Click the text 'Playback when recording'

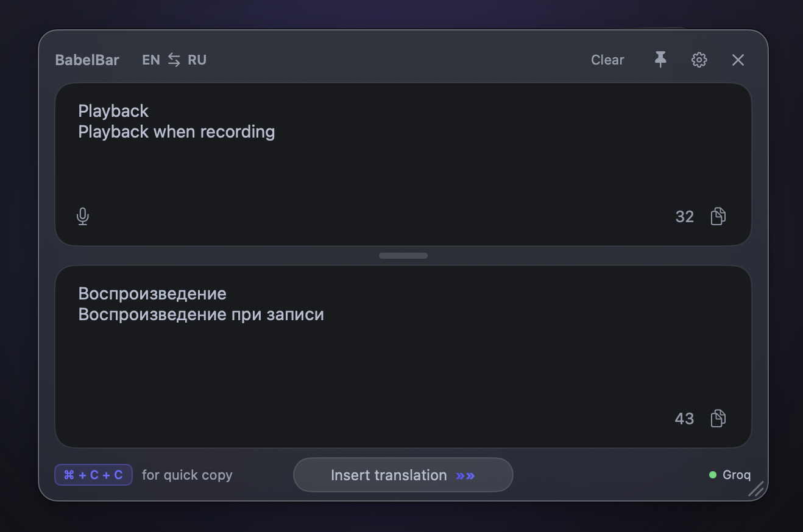[x=177, y=131]
